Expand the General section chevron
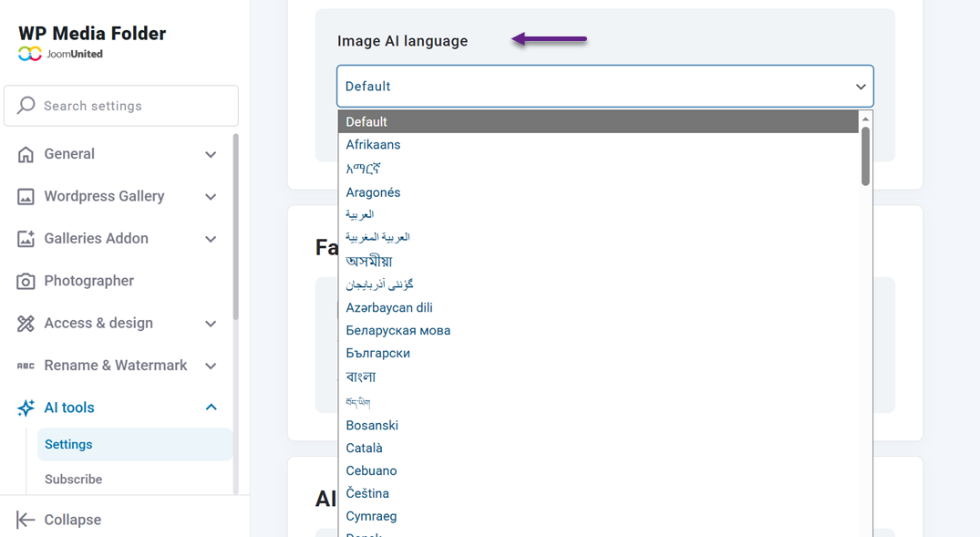The image size is (980, 537). [211, 154]
